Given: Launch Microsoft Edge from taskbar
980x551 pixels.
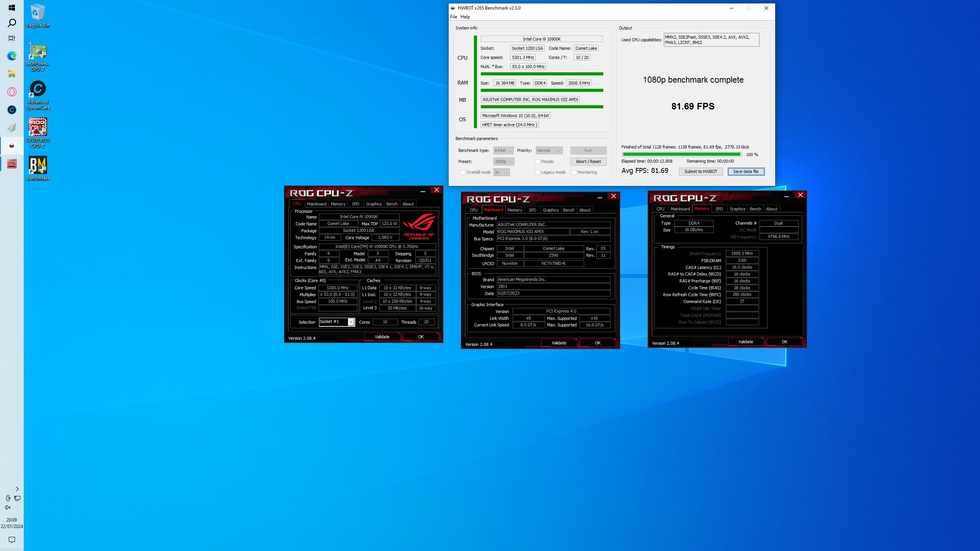Looking at the screenshot, I should (12, 56).
